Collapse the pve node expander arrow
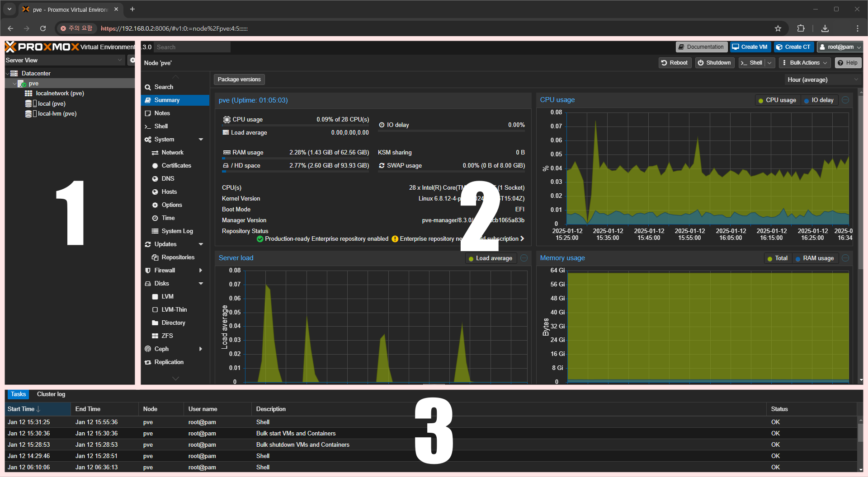Screen dimensions: 868x477 coord(14,84)
